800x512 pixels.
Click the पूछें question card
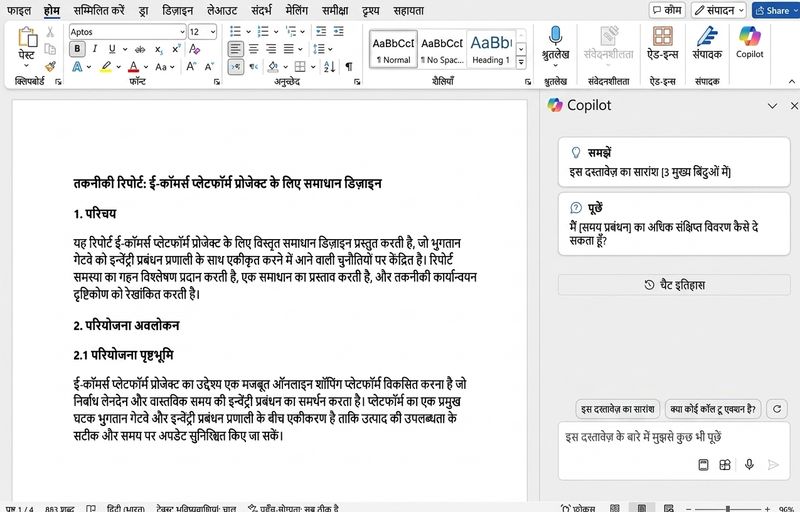click(x=674, y=224)
